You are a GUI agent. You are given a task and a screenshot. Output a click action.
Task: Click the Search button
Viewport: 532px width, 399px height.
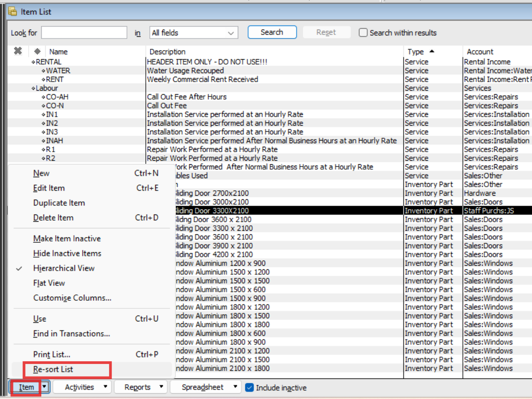(x=272, y=32)
